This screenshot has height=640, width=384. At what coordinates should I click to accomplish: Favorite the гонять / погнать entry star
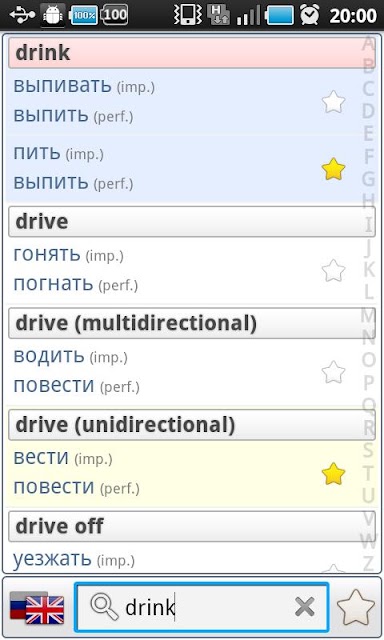[333, 271]
